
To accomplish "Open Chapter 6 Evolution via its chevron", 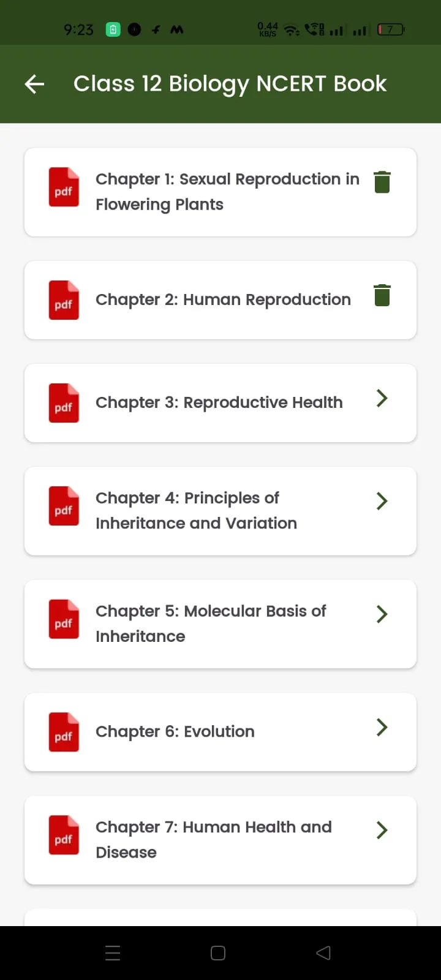I will pyautogui.click(x=382, y=727).
